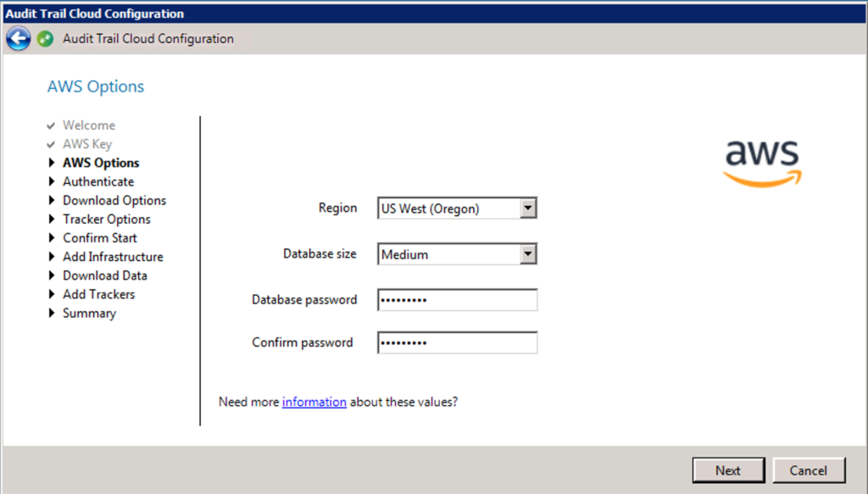Click the checkmark beside Welcome
868x494 pixels.
click(51, 125)
